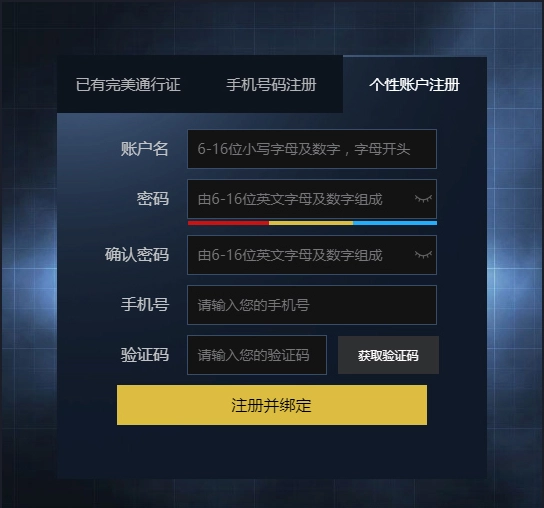544x508 pixels.
Task: Focus the 验证码 input field
Action: [x=257, y=355]
